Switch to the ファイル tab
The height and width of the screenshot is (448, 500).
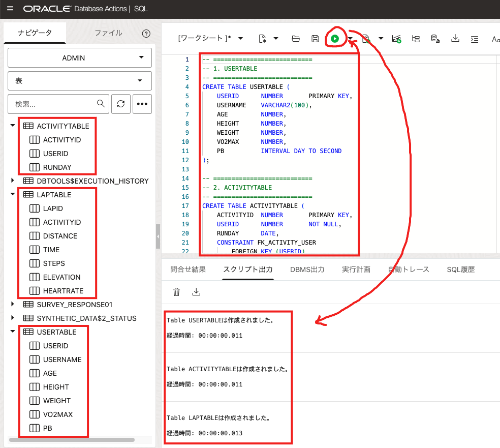pyautogui.click(x=108, y=33)
